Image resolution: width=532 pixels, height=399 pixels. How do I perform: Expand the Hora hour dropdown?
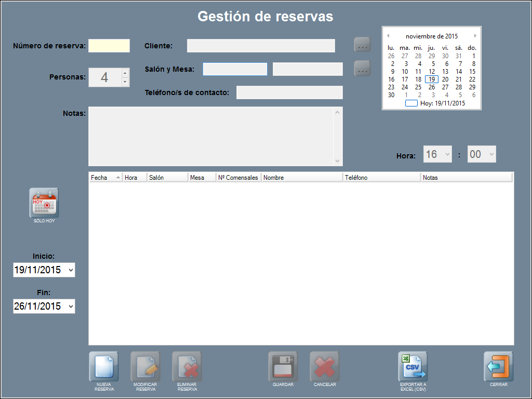447,154
